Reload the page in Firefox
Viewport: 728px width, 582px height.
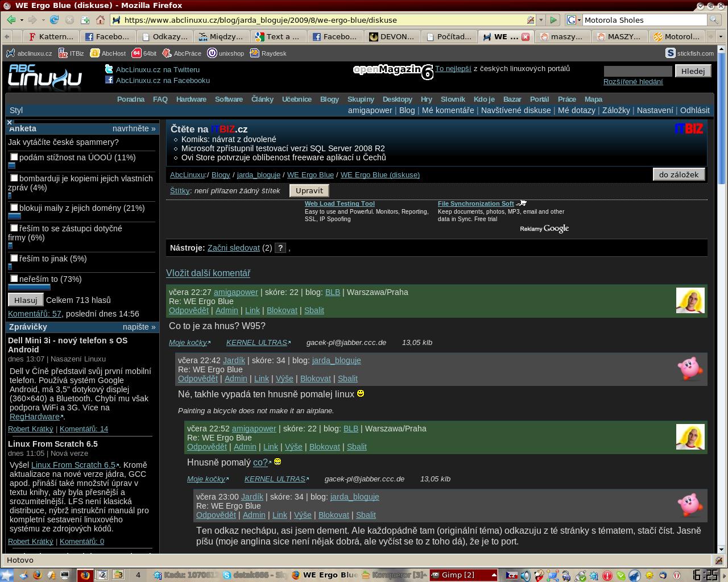click(54, 20)
